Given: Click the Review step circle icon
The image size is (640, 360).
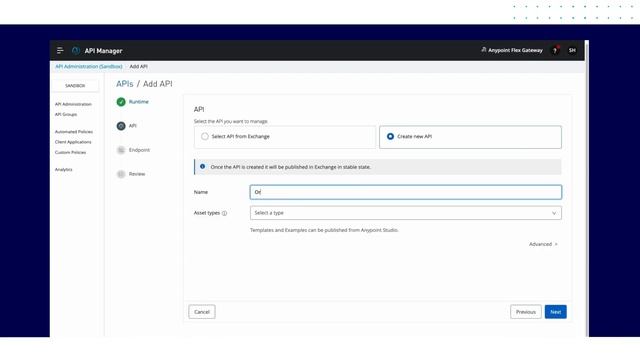Looking at the screenshot, I should pos(121,174).
